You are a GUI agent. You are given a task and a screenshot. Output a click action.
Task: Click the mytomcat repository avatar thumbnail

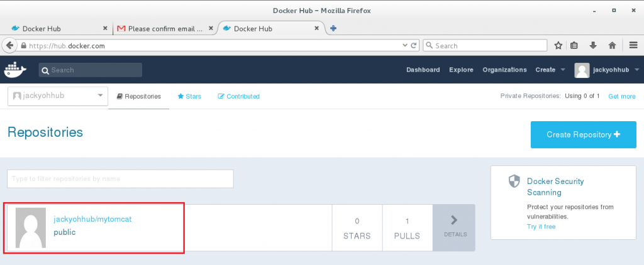(31, 228)
